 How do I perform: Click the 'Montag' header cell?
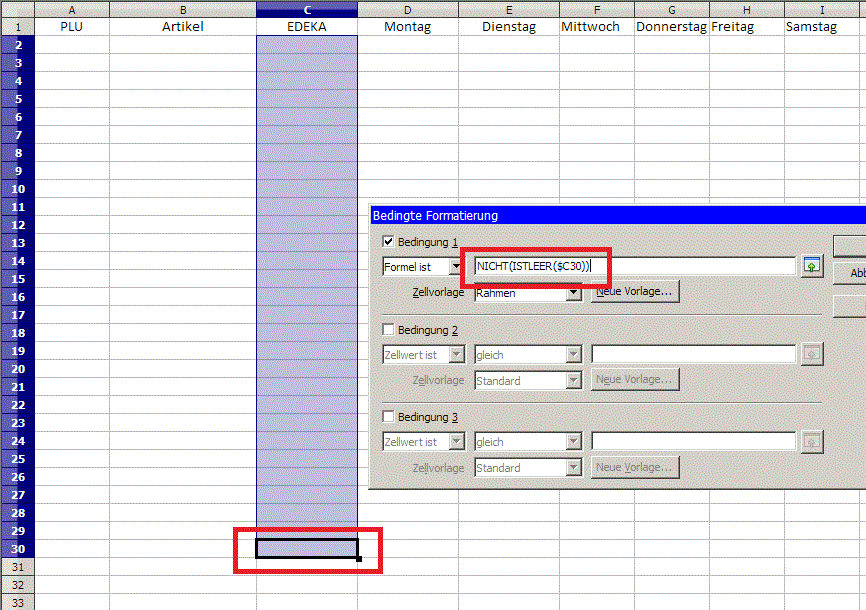[x=408, y=27]
